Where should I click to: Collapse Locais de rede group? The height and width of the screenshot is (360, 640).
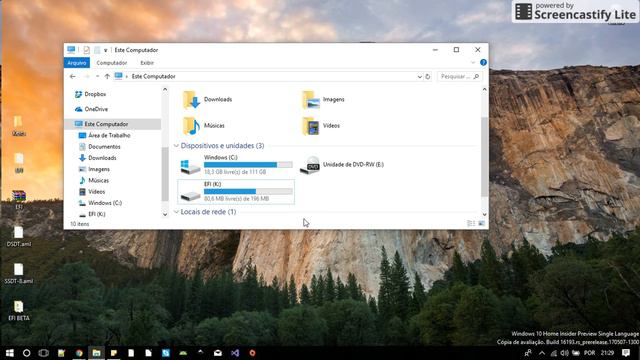point(176,212)
